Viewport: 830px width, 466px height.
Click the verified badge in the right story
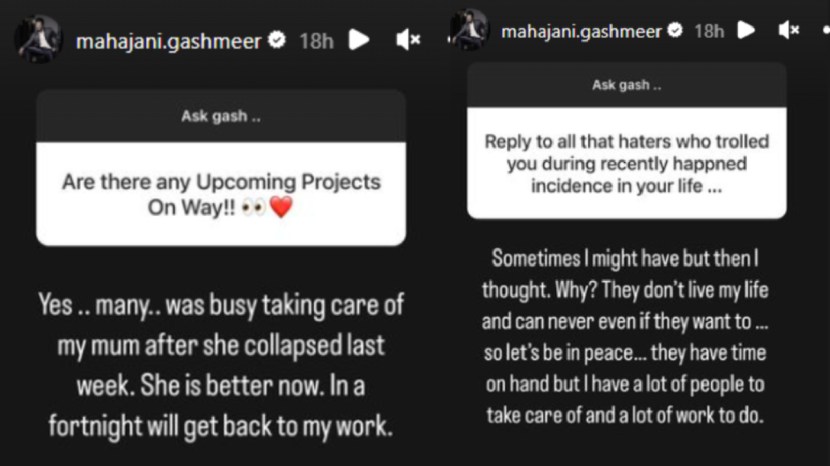pyautogui.click(x=674, y=30)
